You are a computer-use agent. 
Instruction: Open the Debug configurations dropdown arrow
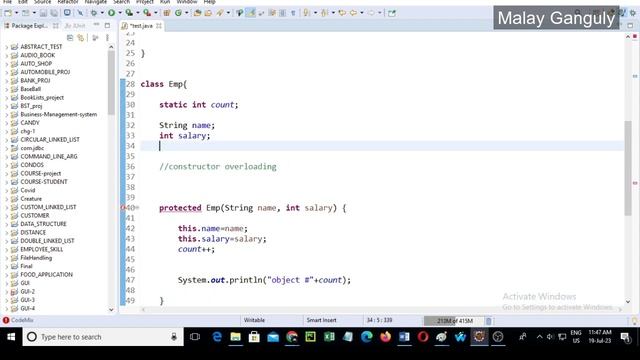(x=102, y=13)
